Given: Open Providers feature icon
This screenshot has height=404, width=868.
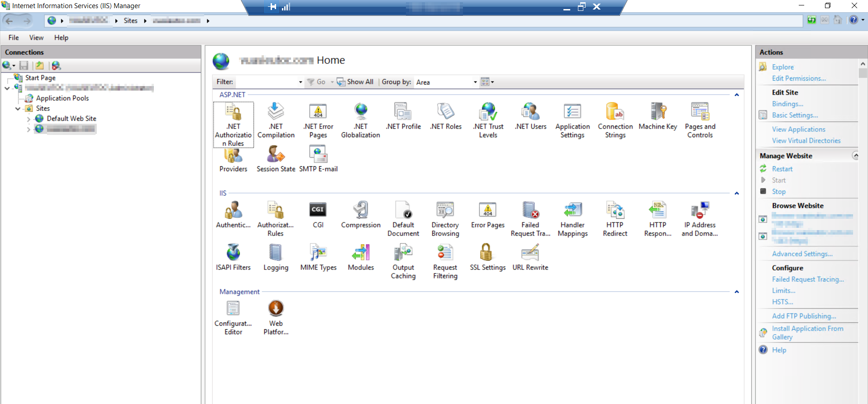Looking at the screenshot, I should tap(234, 156).
